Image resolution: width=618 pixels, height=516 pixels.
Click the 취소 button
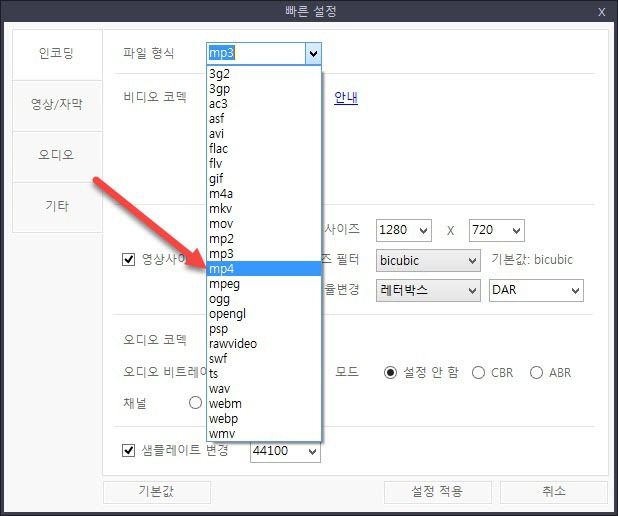coord(553,492)
